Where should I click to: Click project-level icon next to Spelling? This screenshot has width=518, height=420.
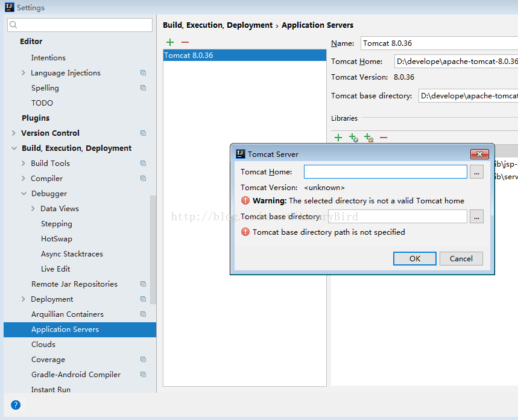tap(143, 88)
